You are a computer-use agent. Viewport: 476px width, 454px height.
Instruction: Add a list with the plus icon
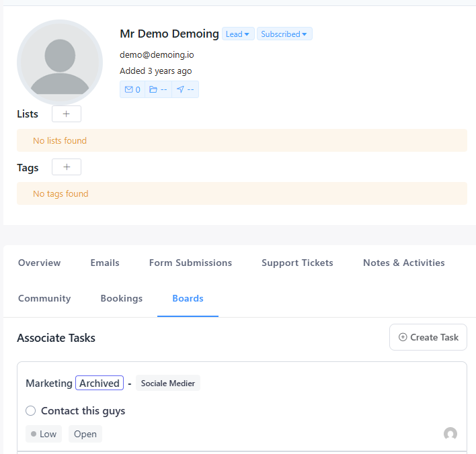(66, 114)
